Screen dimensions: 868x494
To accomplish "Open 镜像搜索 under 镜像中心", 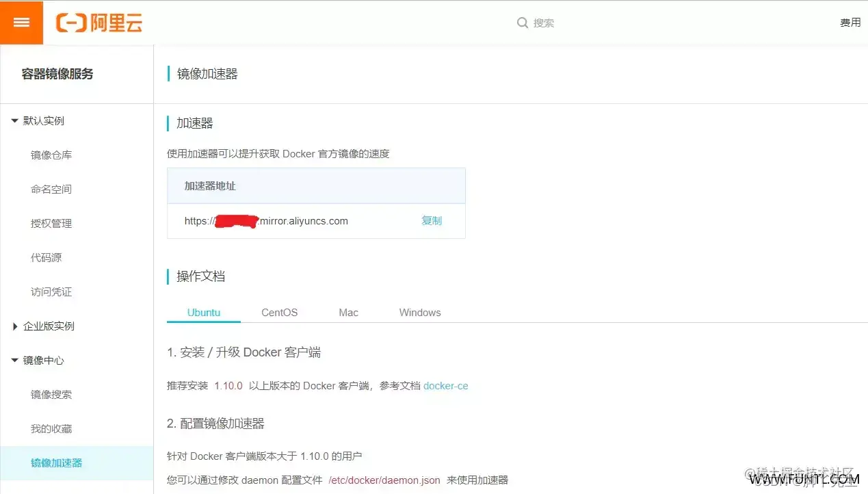I will coord(51,394).
